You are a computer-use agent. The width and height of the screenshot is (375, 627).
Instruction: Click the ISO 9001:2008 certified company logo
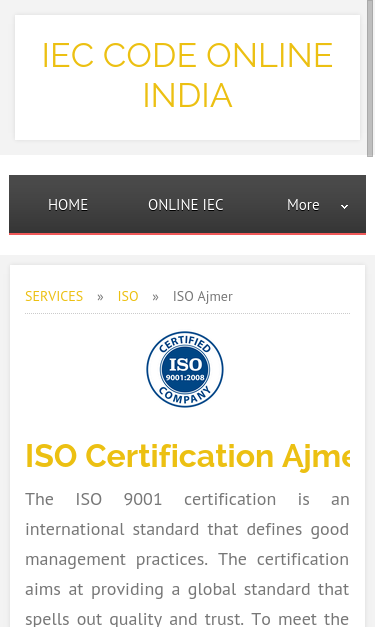[185, 369]
